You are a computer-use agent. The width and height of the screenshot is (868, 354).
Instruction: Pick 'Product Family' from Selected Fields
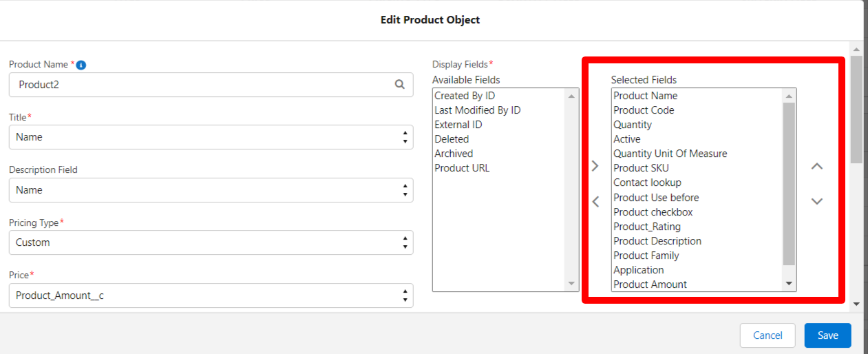coord(646,256)
